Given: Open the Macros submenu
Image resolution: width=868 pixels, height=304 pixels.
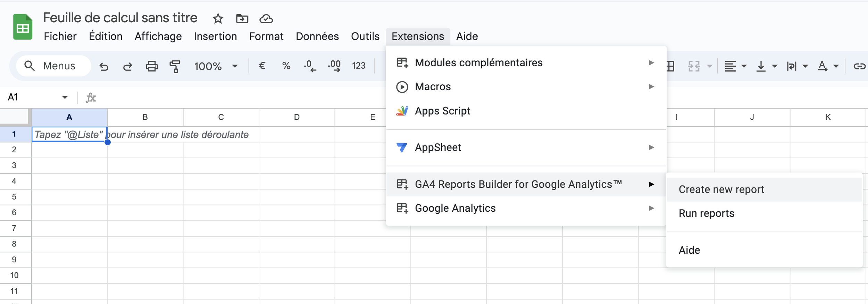Looking at the screenshot, I should (526, 86).
